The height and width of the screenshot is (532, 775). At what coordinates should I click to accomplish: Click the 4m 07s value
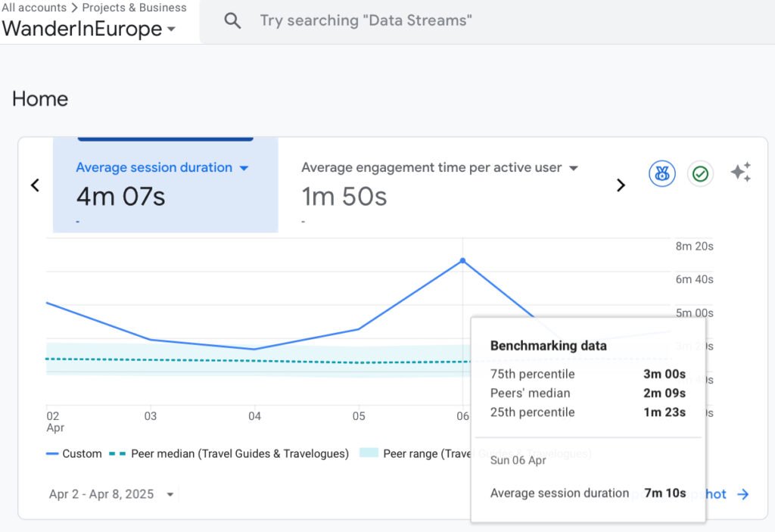(120, 197)
